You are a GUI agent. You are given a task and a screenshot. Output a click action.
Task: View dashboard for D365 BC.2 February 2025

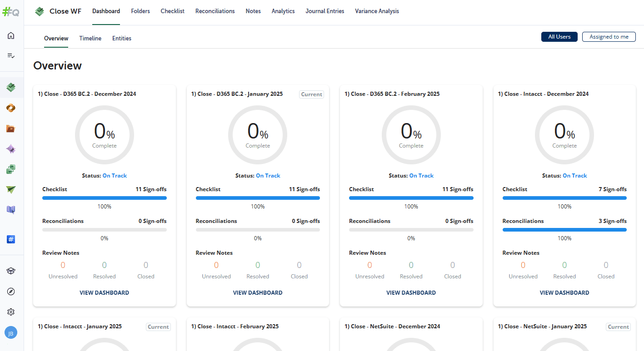[411, 293]
